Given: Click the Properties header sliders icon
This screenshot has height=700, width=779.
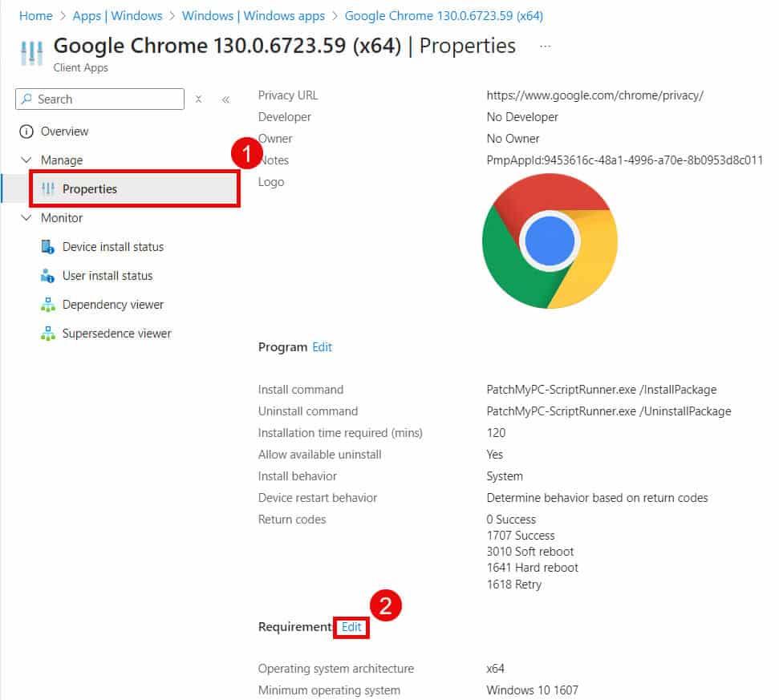Looking at the screenshot, I should [x=32, y=53].
